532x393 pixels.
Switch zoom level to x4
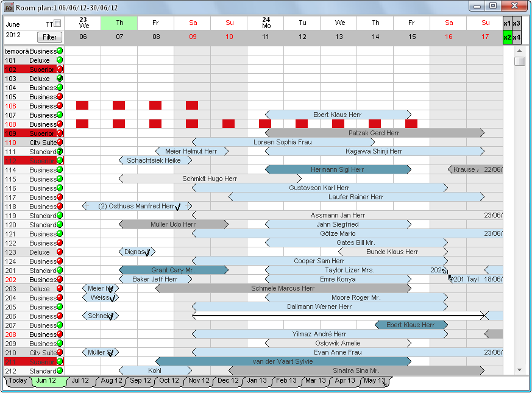[517, 38]
